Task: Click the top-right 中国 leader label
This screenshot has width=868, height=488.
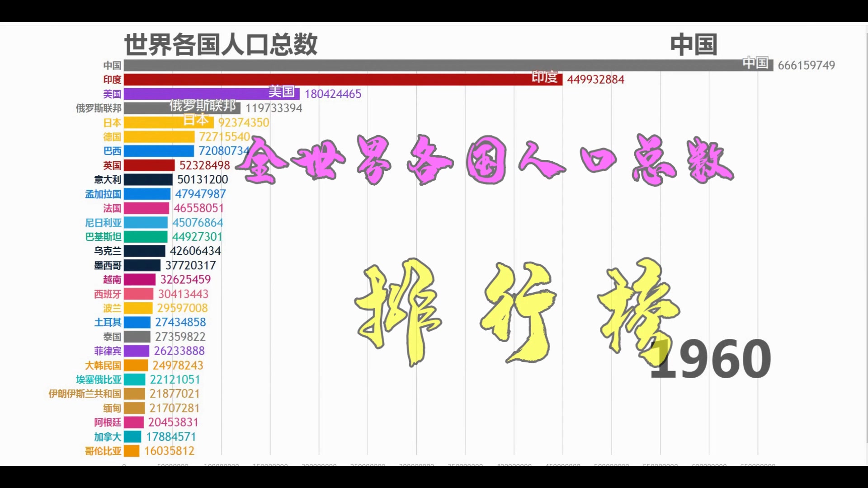Action: (x=693, y=44)
